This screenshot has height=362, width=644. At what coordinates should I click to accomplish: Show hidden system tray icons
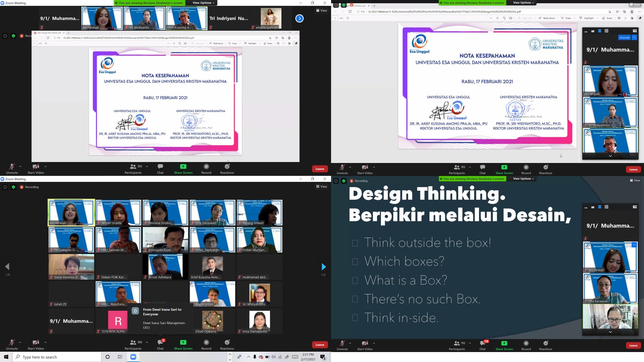[x=249, y=357]
